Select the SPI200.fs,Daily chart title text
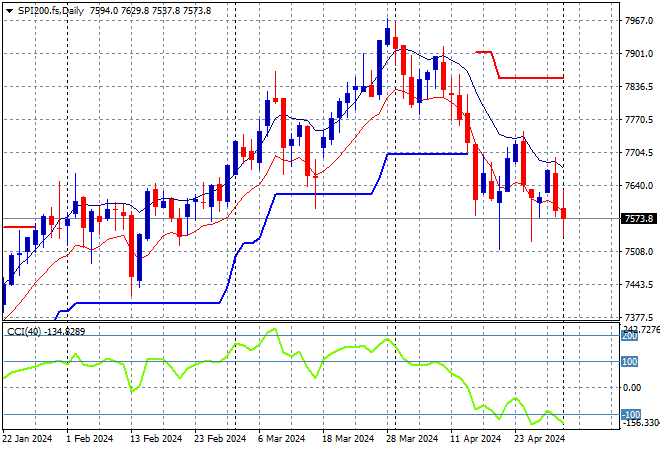 pyautogui.click(x=51, y=11)
